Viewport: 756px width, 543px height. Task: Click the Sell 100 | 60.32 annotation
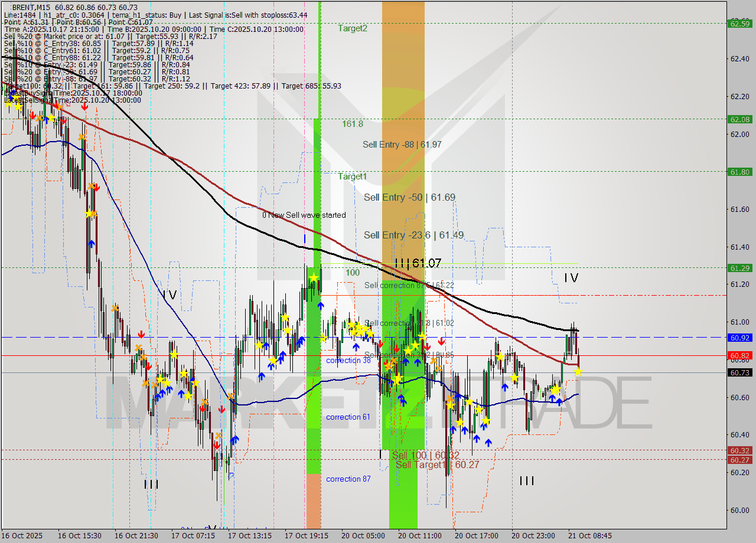point(427,455)
